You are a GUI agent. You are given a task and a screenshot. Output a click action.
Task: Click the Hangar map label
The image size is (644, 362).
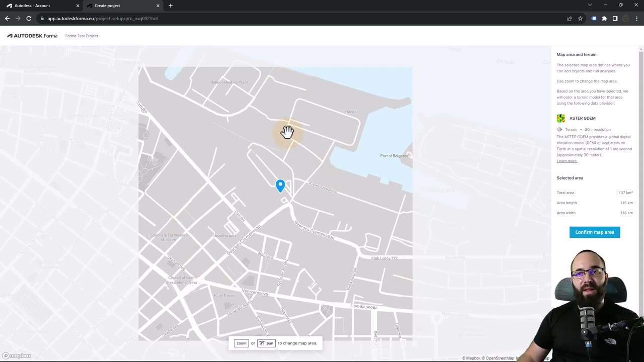point(351,112)
